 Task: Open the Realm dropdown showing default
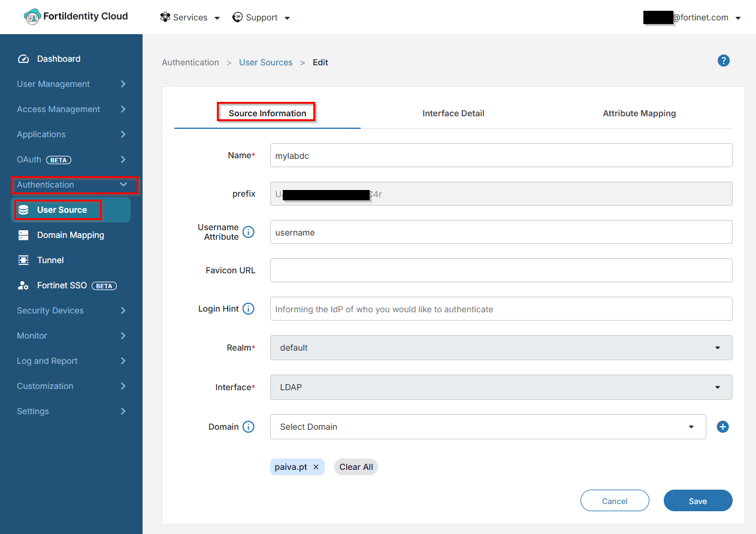click(x=501, y=348)
